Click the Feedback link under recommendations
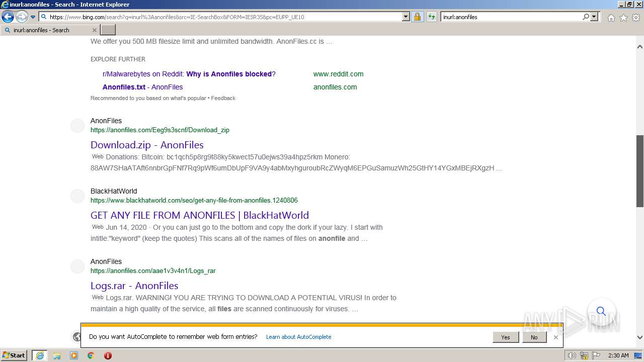The width and height of the screenshot is (644, 362). pos(223,98)
